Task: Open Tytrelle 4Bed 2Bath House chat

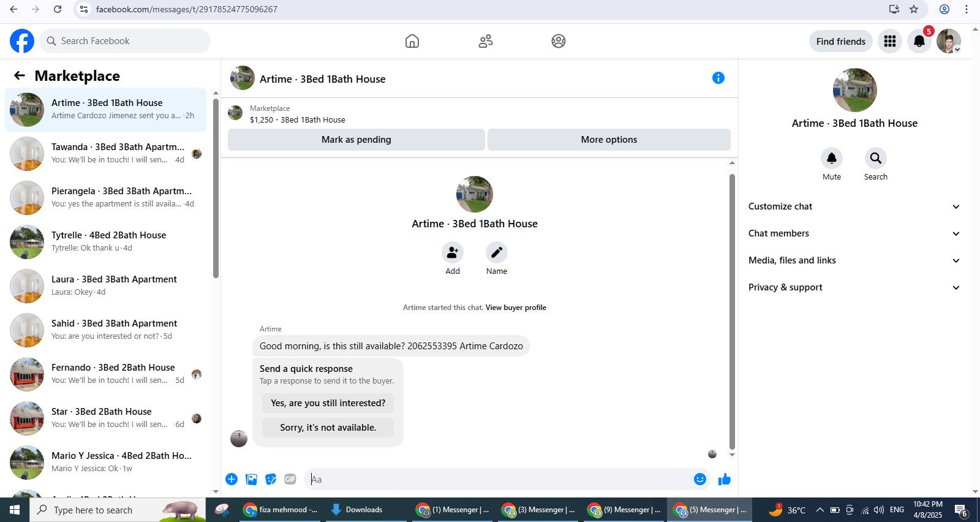Action: pos(105,242)
